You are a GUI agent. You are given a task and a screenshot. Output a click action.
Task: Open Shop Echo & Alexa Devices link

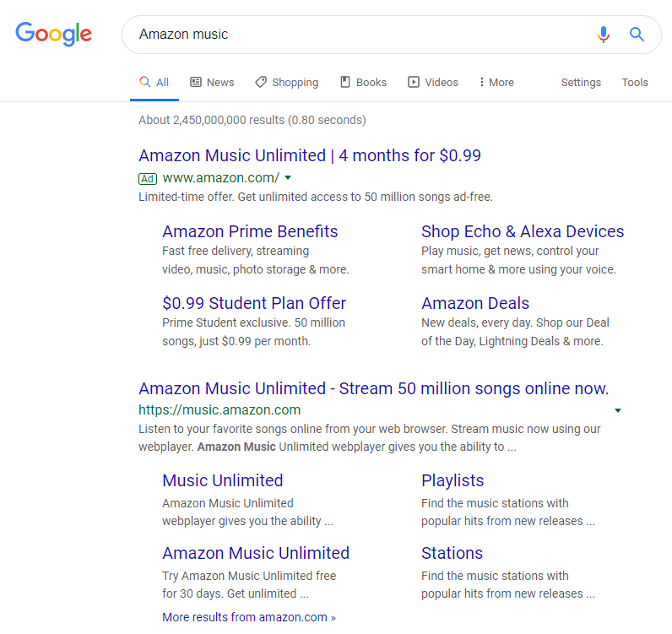pyautogui.click(x=523, y=231)
